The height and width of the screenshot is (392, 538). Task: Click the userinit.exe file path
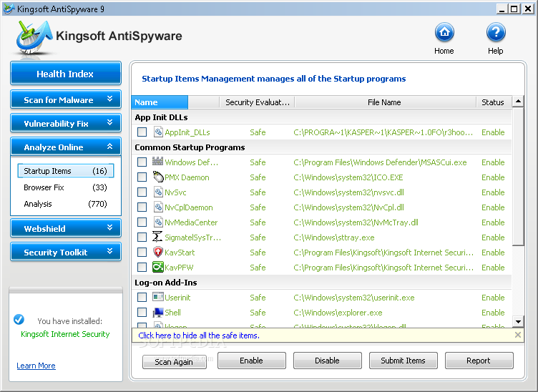(x=353, y=298)
